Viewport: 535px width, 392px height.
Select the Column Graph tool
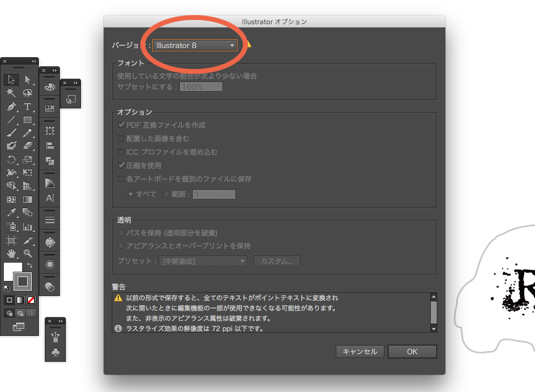pos(28,226)
